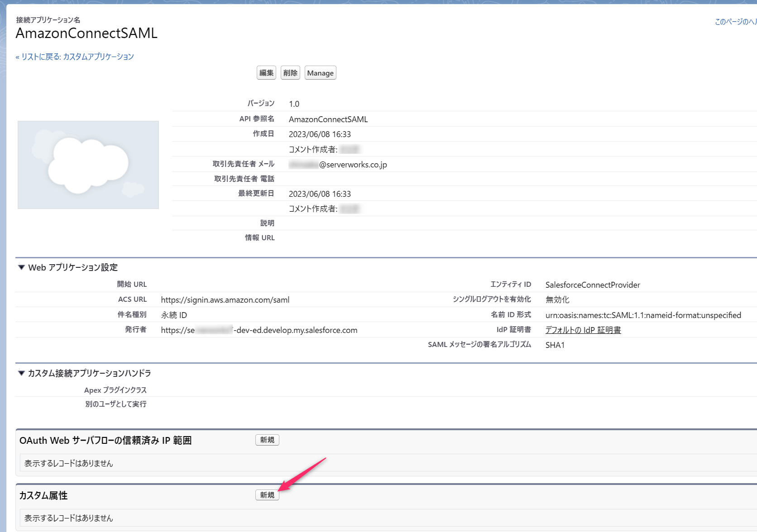Click the カスタム属性 section heading
The height and width of the screenshot is (532, 757).
coord(43,495)
